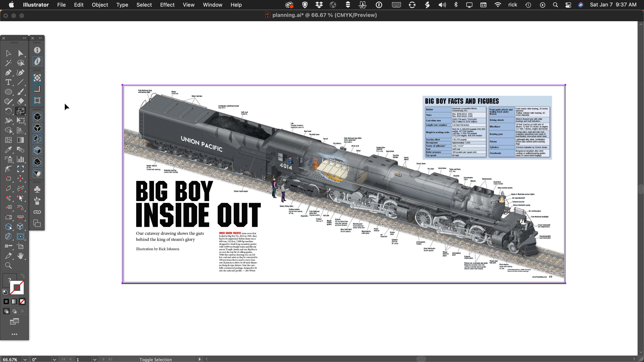Click the rotation angle field 0°
The width and height of the screenshot is (644, 362).
(x=41, y=360)
